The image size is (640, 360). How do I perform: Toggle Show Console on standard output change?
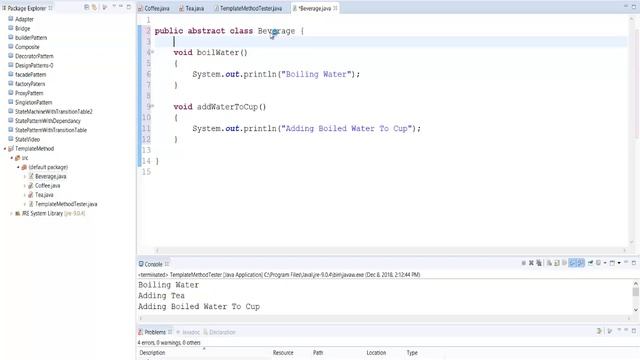[572, 263]
